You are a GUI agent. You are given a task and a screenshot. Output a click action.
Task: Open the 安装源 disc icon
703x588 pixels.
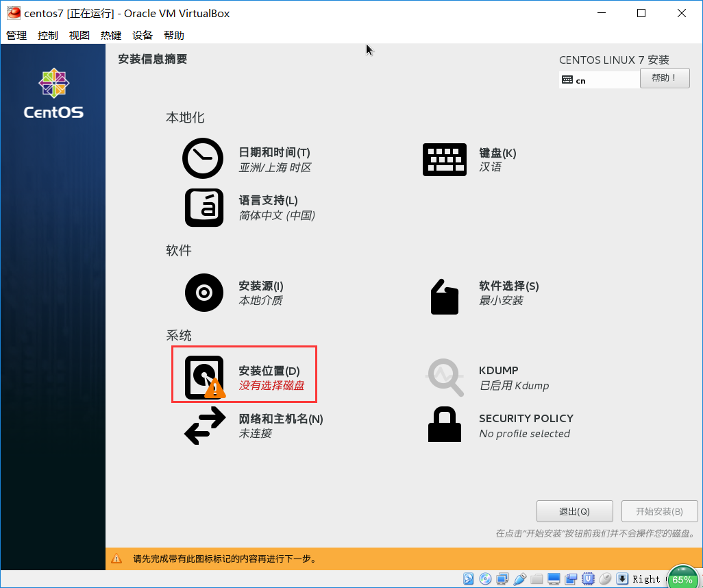(204, 293)
